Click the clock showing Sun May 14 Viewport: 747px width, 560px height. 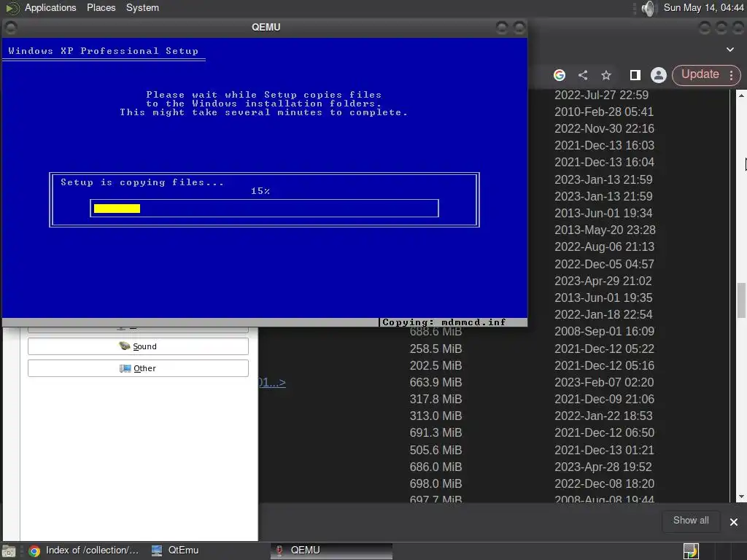coord(704,7)
